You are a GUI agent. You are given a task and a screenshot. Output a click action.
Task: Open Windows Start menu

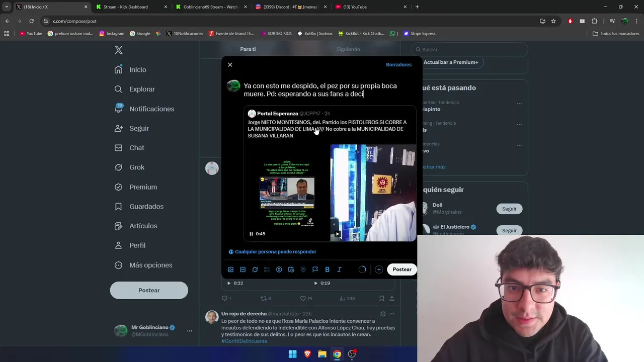point(292,354)
